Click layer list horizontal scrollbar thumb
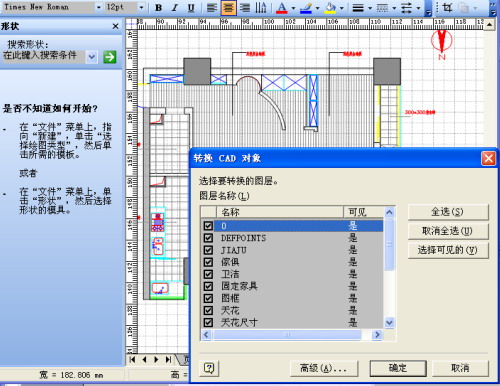This screenshot has height=386, width=500. 287,334
